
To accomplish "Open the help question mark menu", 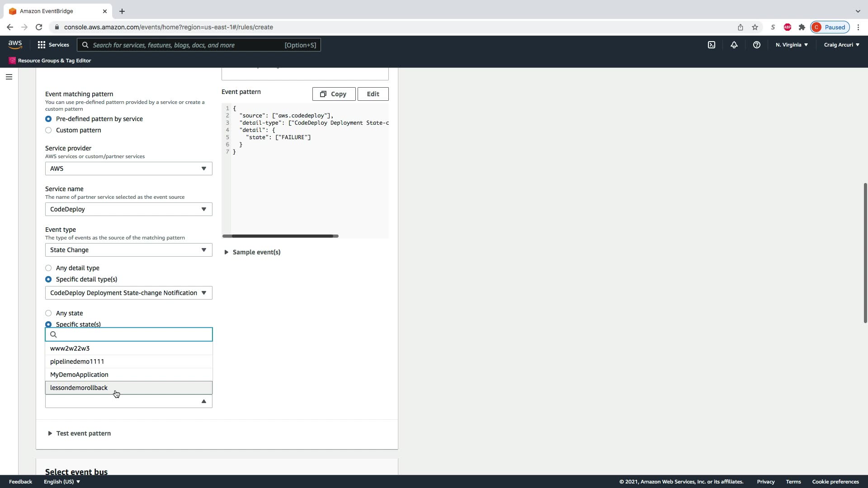I will pos(756,45).
